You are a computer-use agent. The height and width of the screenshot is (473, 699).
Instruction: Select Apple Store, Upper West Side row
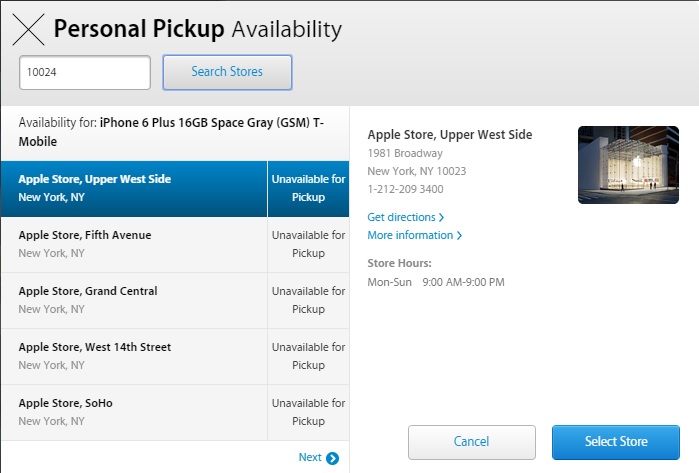[175, 189]
